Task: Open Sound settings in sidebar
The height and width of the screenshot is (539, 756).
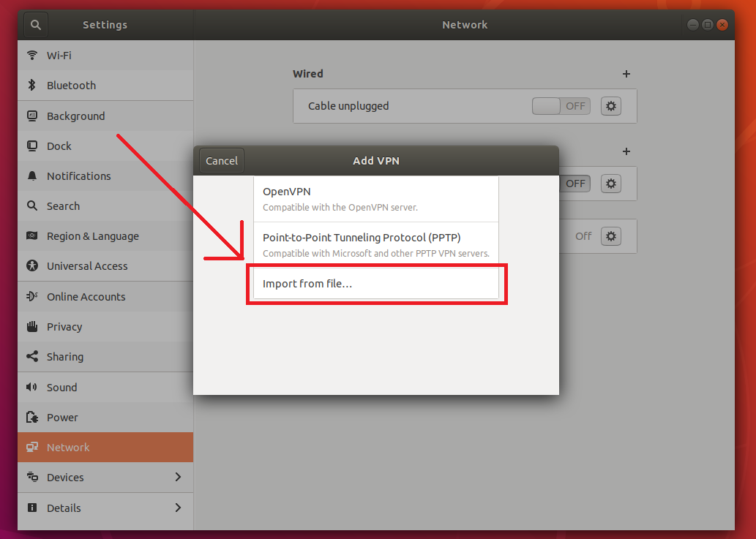Action: pos(62,388)
